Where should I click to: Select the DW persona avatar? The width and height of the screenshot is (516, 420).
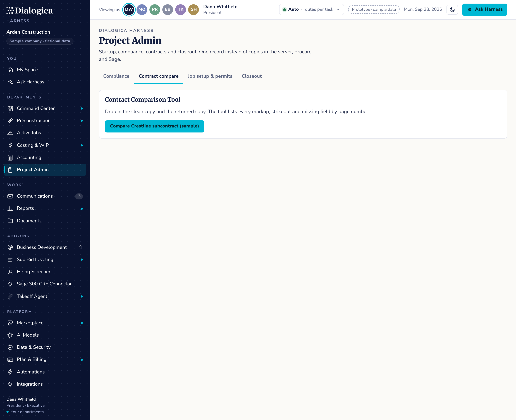[129, 10]
